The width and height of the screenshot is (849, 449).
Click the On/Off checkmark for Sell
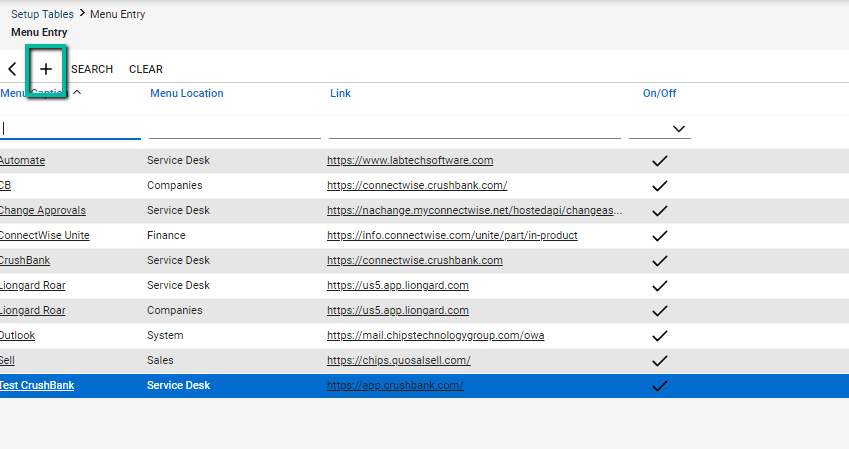(659, 361)
